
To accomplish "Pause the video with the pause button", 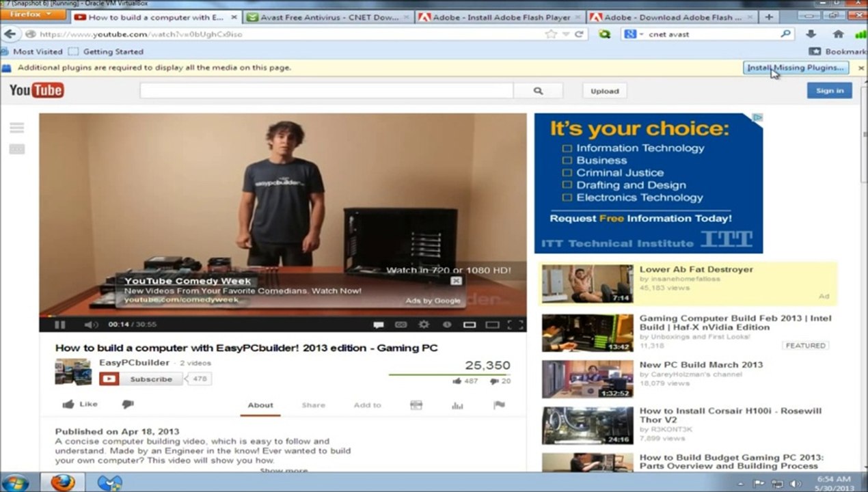I will pos(59,325).
